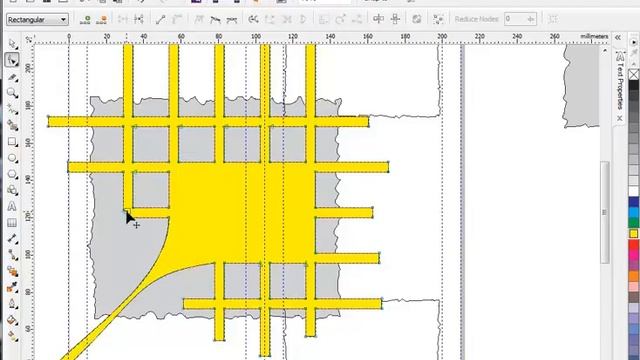Select the Blend interactive effects tool
640x360 pixels.
pos(12,271)
